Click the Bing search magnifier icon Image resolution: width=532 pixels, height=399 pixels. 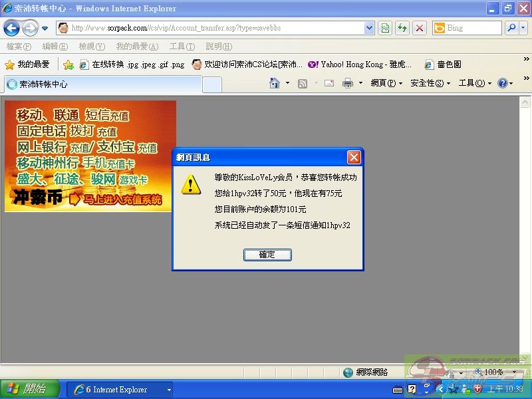point(511,28)
